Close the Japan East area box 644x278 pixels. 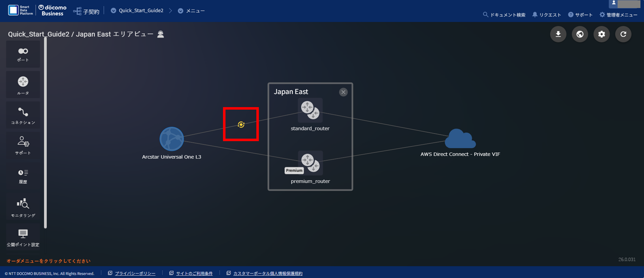click(x=343, y=92)
